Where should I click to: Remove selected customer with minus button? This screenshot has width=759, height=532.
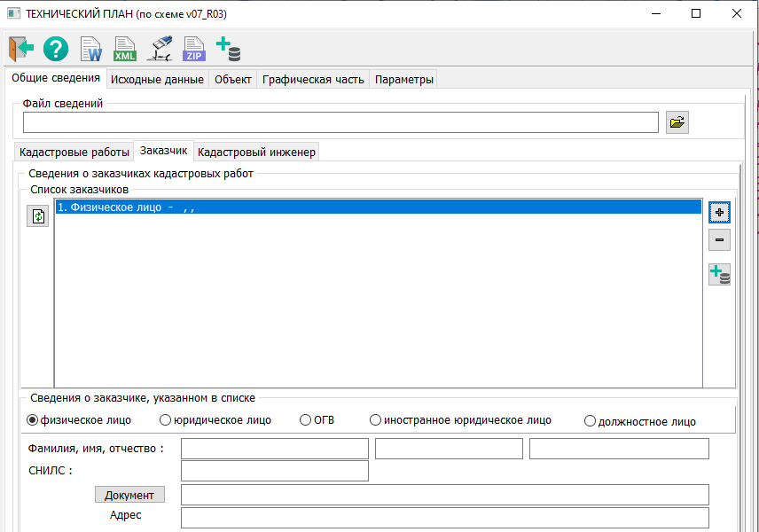[x=719, y=240]
